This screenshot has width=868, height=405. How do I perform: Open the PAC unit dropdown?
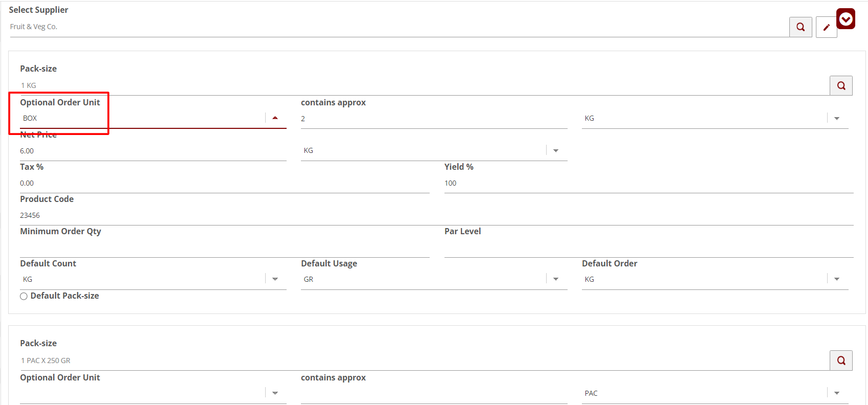[836, 393]
